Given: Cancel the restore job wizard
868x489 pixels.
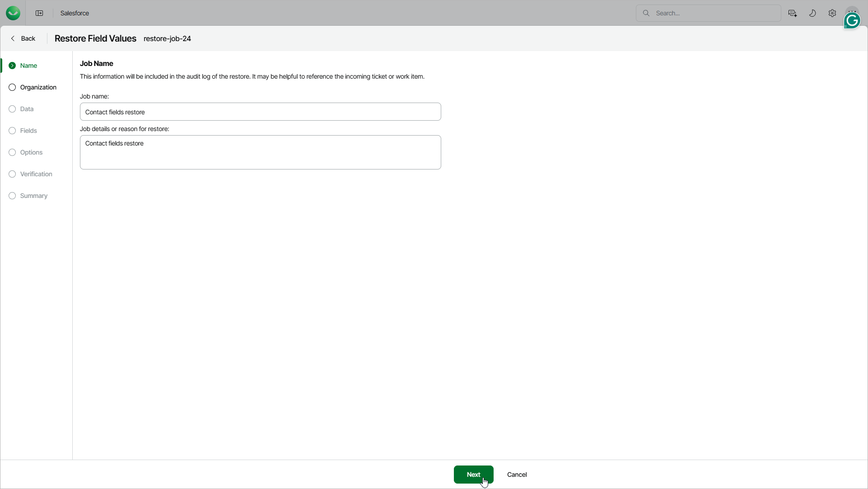Looking at the screenshot, I should coord(517,475).
